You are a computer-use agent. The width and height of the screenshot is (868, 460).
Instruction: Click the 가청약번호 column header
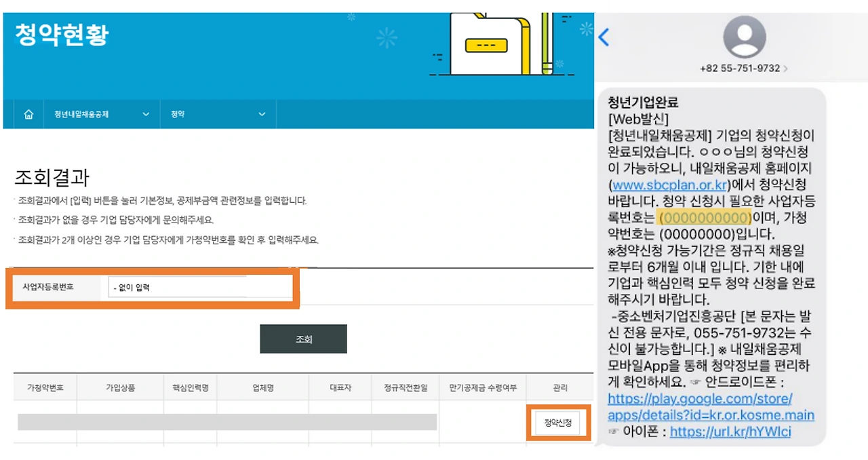[44, 387]
